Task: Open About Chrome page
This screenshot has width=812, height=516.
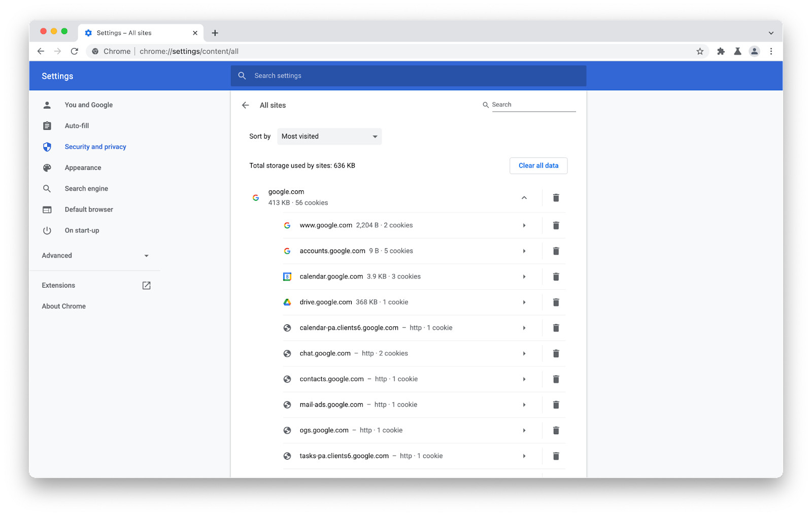Action: point(64,306)
